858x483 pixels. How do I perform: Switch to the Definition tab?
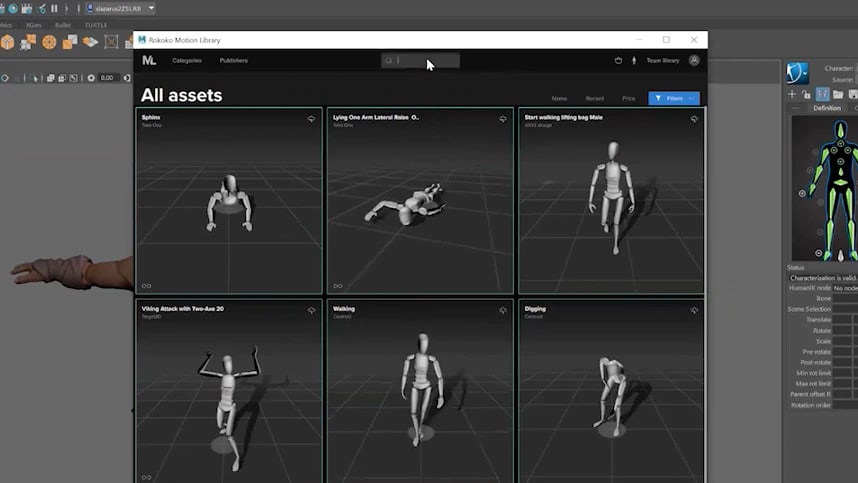pos(827,108)
